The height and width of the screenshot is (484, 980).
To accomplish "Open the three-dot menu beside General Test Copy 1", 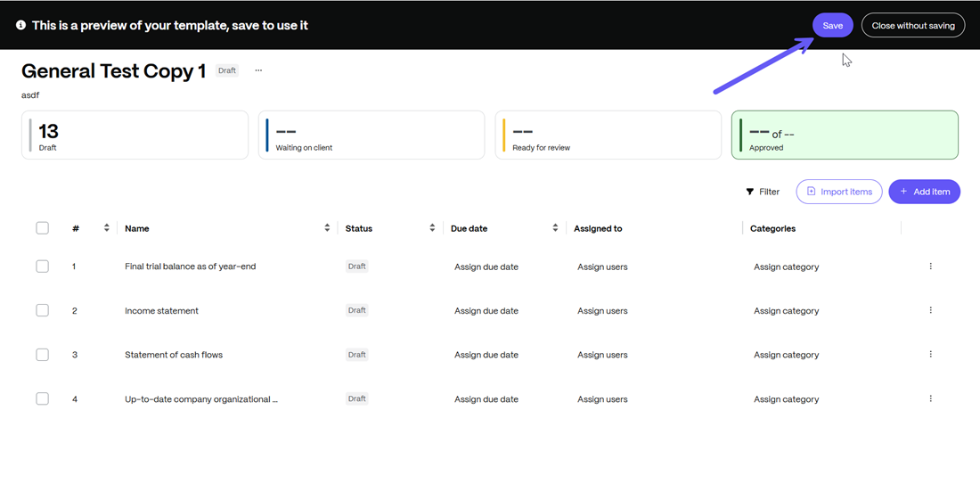I will pos(258,70).
